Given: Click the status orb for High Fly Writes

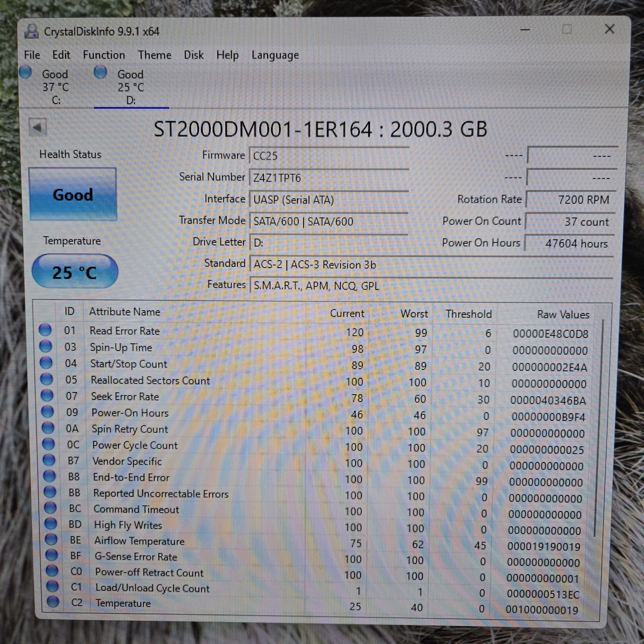Looking at the screenshot, I should tap(51, 524).
